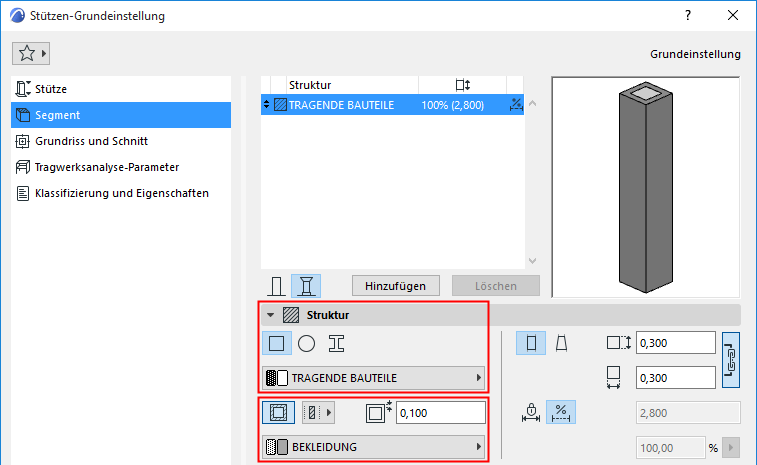Toggle the dimension chain link
The image size is (757, 465).
pyautogui.click(x=730, y=360)
